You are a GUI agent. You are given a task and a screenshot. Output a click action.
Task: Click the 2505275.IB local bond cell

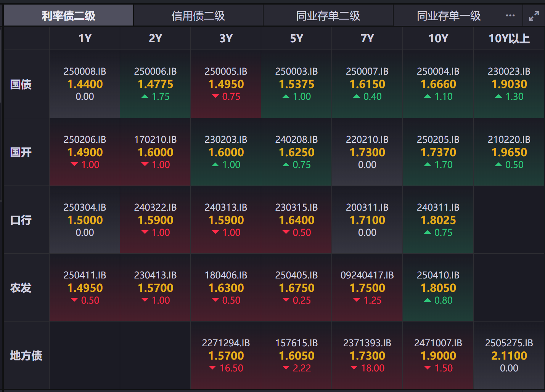point(509,355)
